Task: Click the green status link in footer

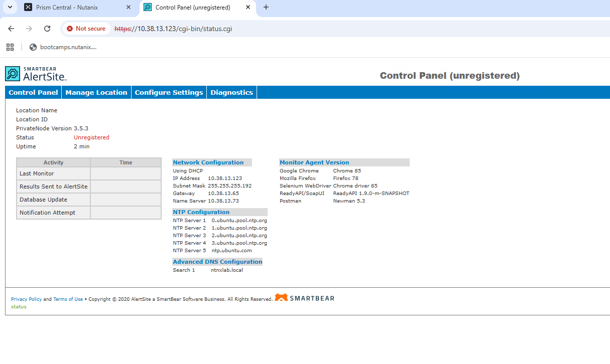Action: (x=19, y=307)
